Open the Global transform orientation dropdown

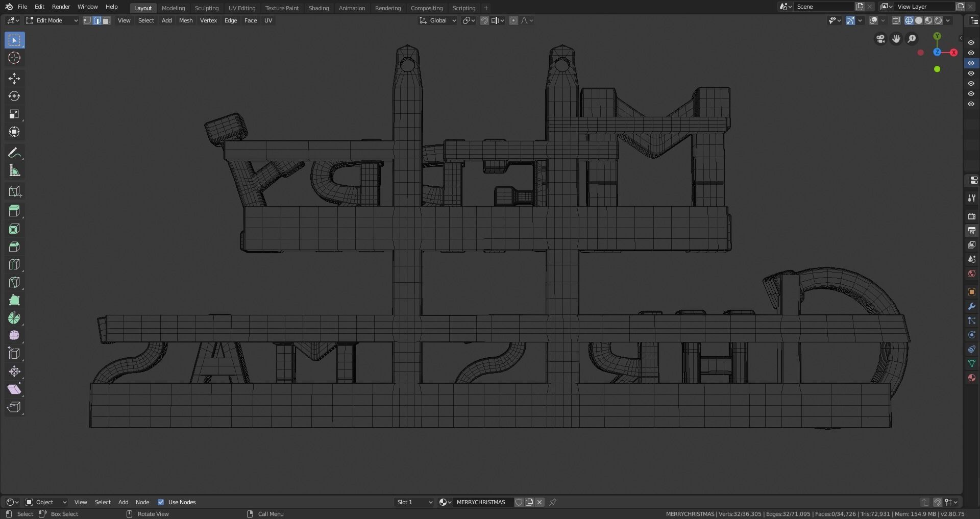tap(437, 20)
